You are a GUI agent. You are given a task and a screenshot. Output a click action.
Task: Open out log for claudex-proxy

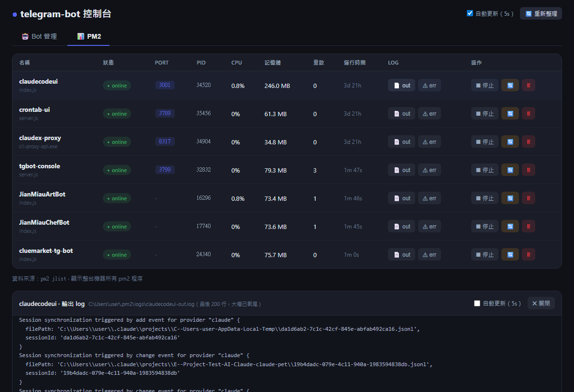click(x=401, y=142)
